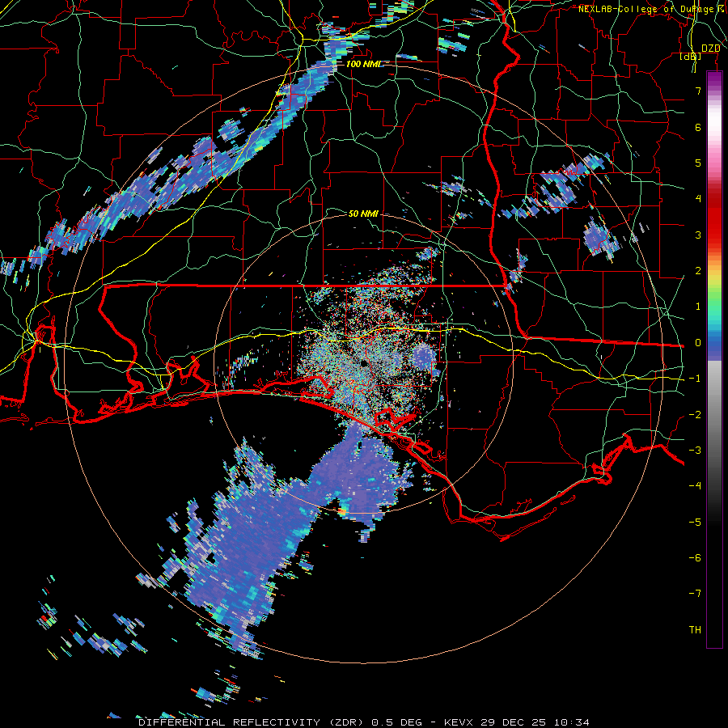Image resolution: width=728 pixels, height=728 pixels.
Task: Click the "-5" value on the color scale
Action: (695, 523)
